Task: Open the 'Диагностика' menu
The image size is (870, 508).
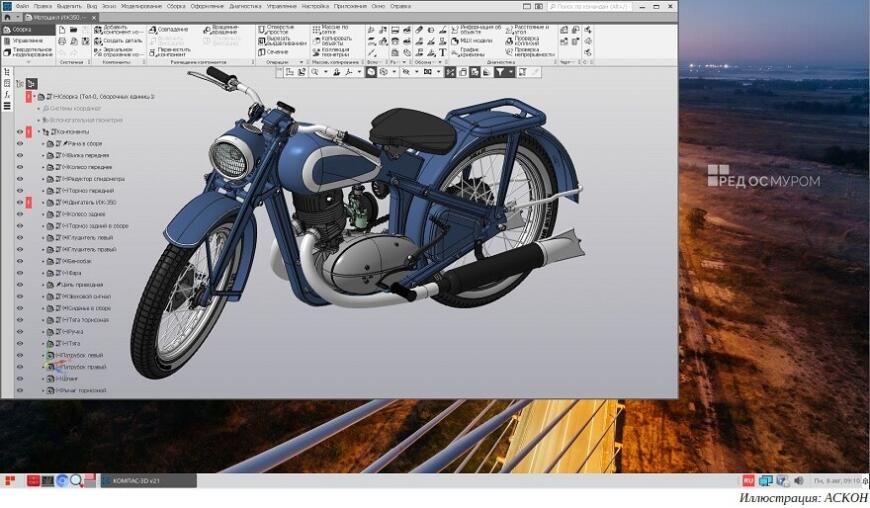Action: point(245,6)
